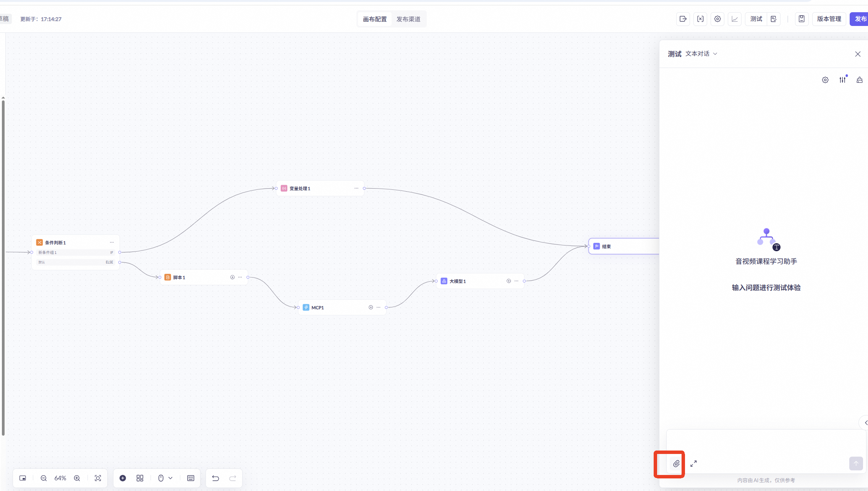Click the 测试 button in toolbar
This screenshot has width=868, height=491.
(x=756, y=19)
